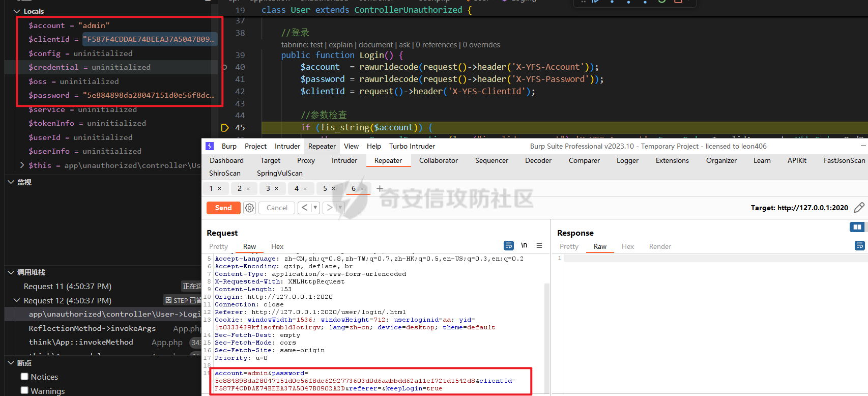Add a new Repeater tab
This screenshot has height=396, width=868.
(x=380, y=188)
